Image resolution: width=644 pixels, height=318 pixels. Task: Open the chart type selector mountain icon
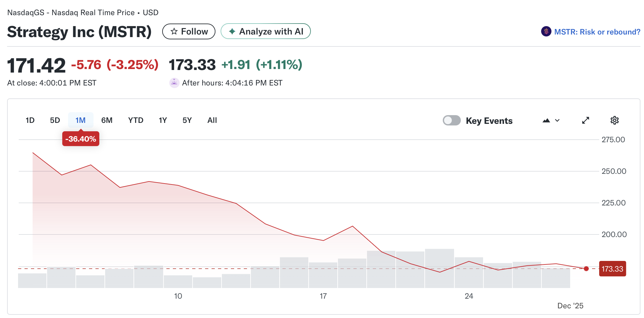coord(546,120)
